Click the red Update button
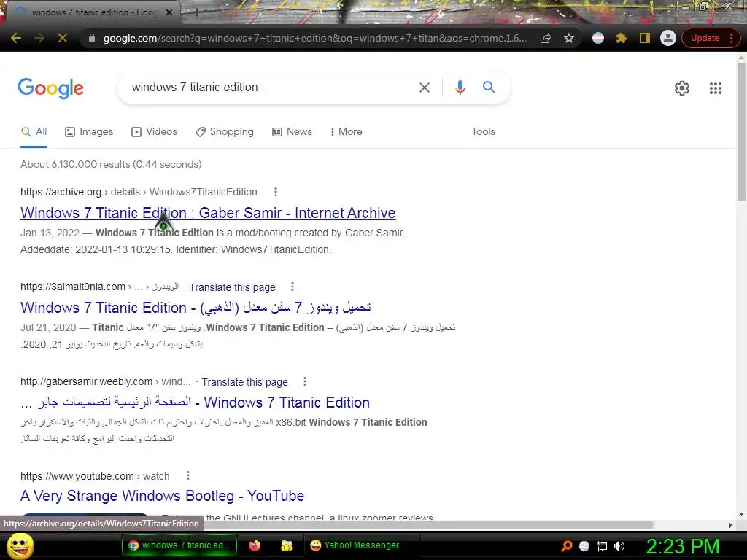This screenshot has height=560, width=747. 705,38
